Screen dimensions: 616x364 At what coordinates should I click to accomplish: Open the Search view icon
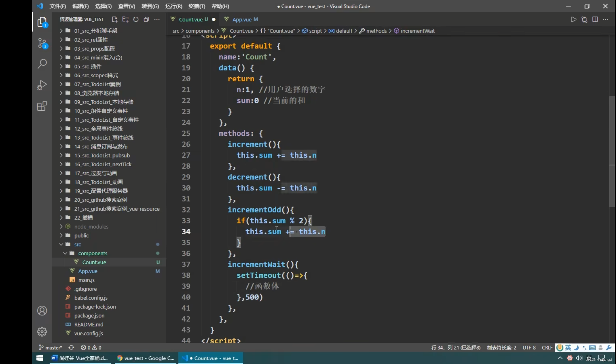(42, 64)
